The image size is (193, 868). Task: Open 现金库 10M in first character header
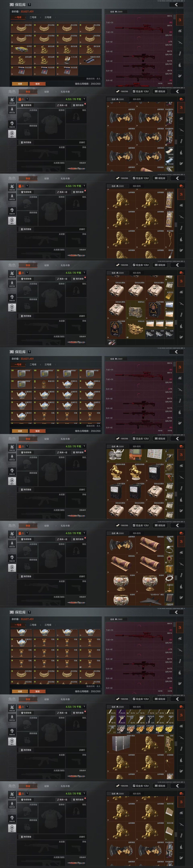point(141,91)
